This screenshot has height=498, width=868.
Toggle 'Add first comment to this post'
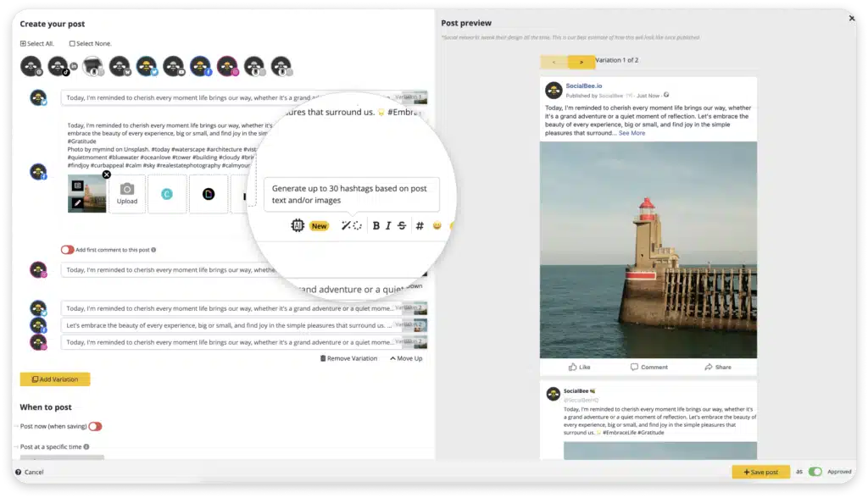tap(67, 250)
